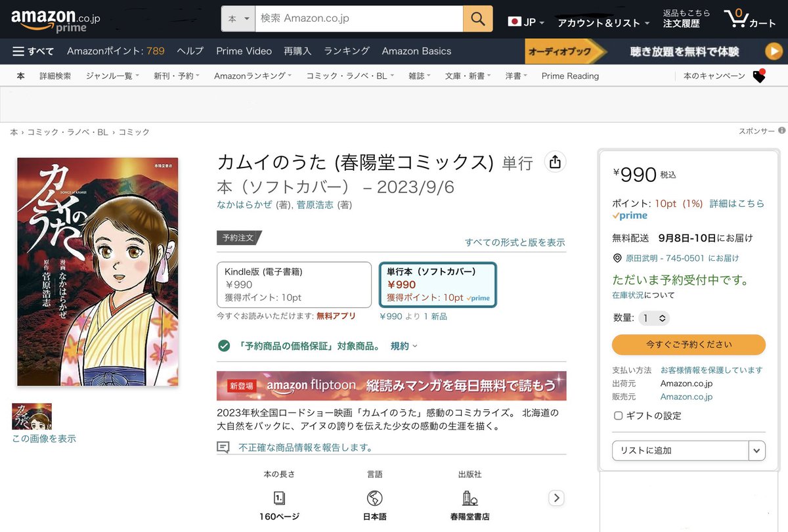This screenshot has width=788, height=532.
Task: Expand the リストに追加 dropdown arrow
Action: pos(757,451)
